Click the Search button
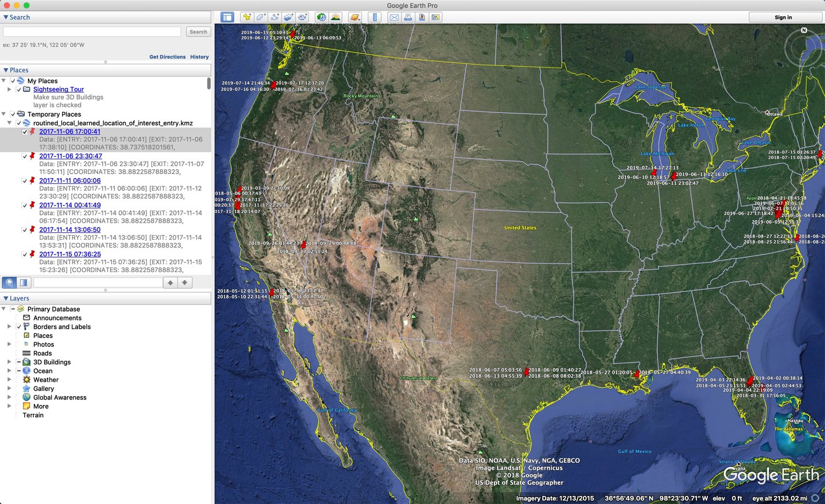825x504 pixels. [x=199, y=32]
